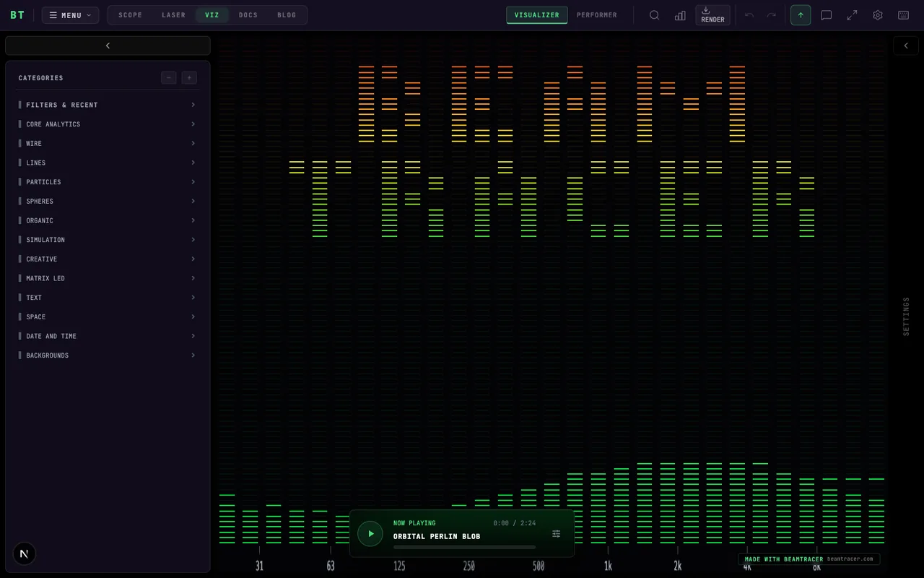Open the Menu dropdown

tap(70, 15)
